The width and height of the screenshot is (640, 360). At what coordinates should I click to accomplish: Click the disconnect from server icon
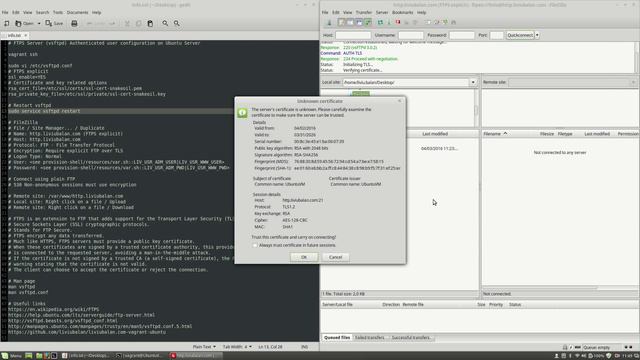coord(407,22)
